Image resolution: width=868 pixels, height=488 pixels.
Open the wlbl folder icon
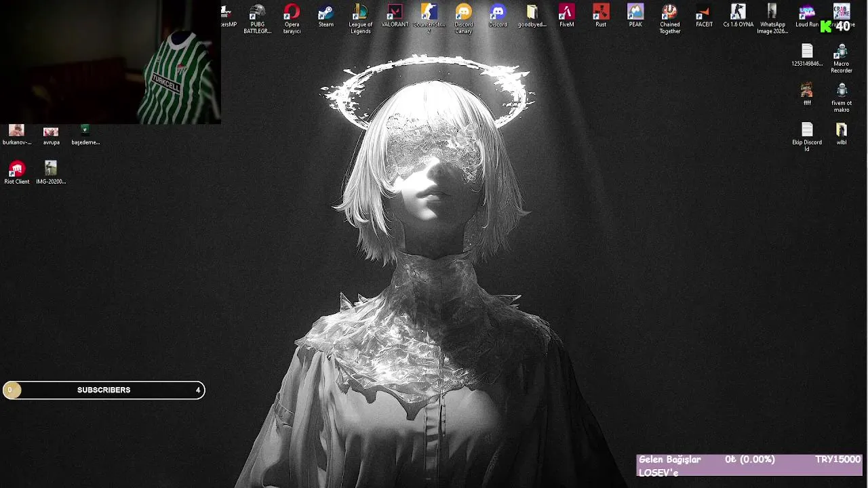(842, 134)
